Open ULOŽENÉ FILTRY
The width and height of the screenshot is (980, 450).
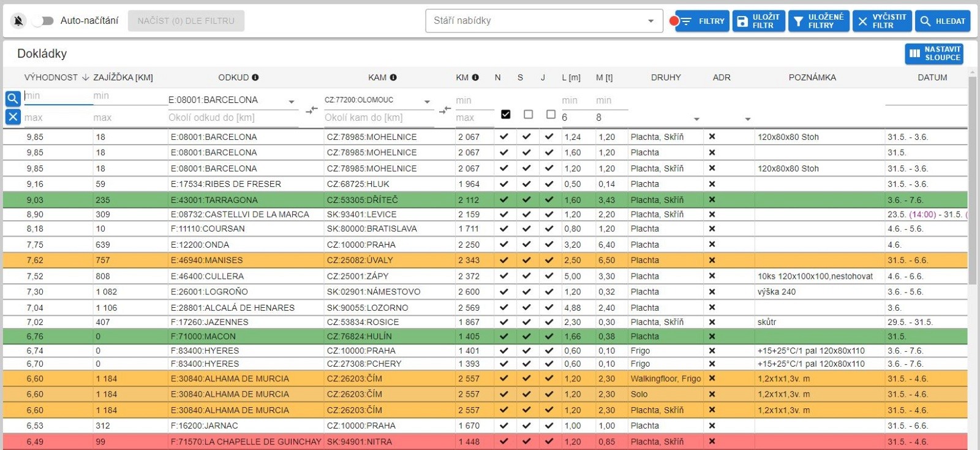pyautogui.click(x=818, y=21)
